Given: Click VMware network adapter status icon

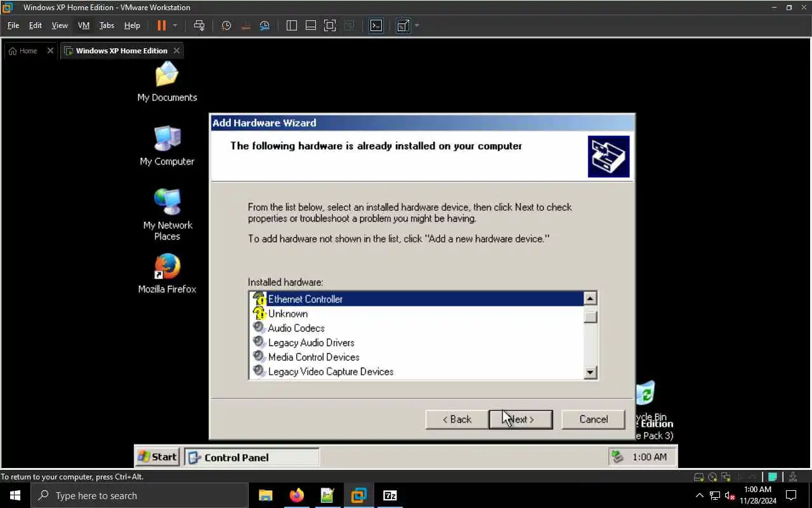Looking at the screenshot, I should pos(726,477).
